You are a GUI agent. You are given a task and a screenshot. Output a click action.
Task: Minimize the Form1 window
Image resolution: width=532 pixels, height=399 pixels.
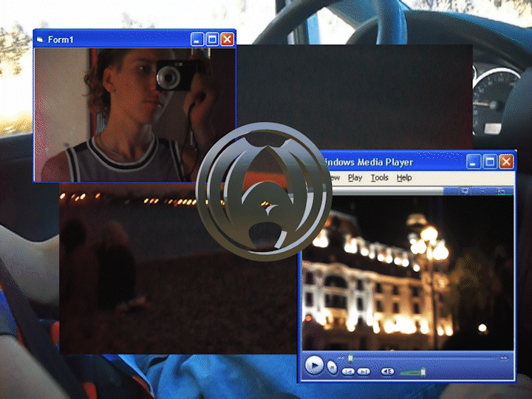point(197,40)
